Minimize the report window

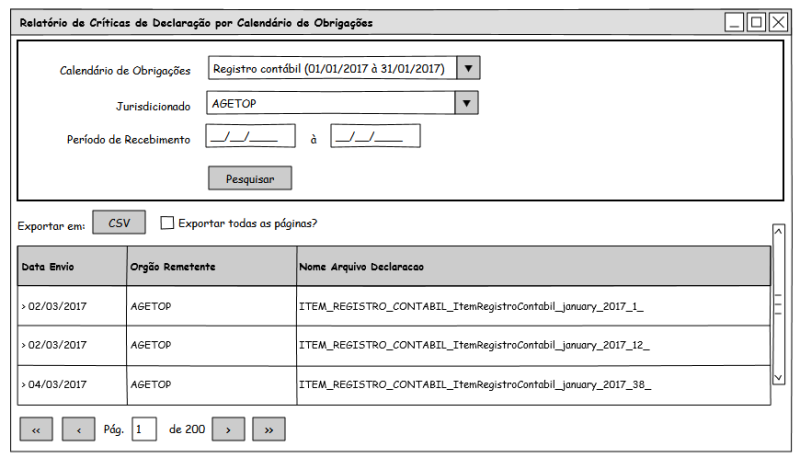click(735, 22)
